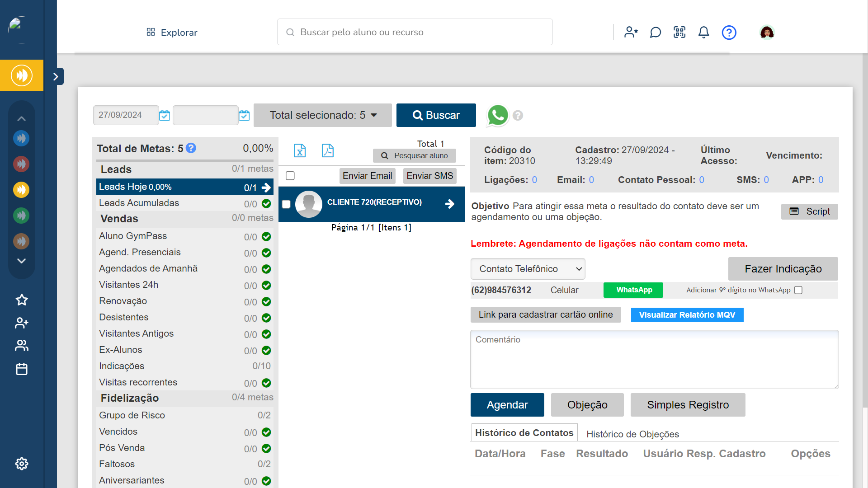
Task: Open favorites star icon in sidebar
Action: click(x=22, y=300)
